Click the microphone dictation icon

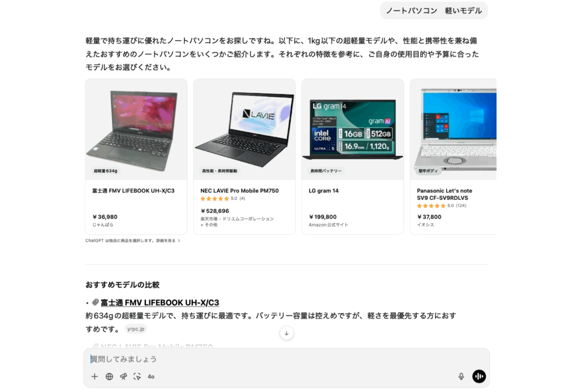pyautogui.click(x=461, y=376)
